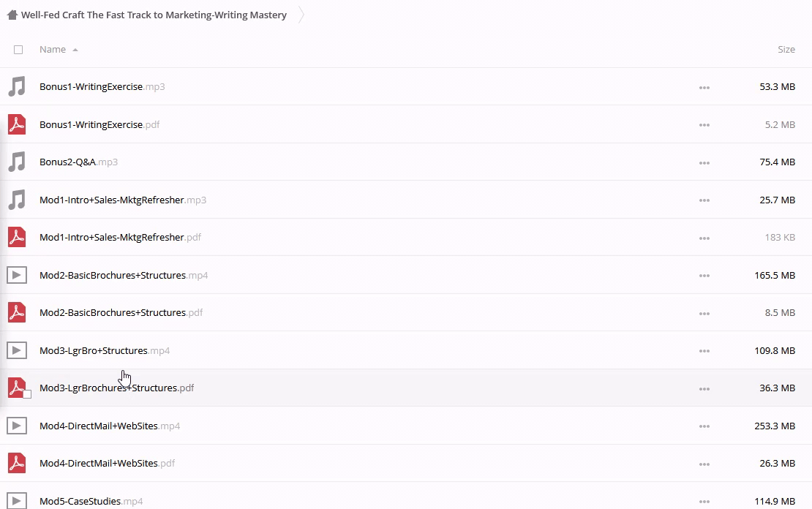Screen dimensions: 812x509
Task: Click the video icon for Mod3-LgrBro+Structures.mp4
Action: pyautogui.click(x=17, y=351)
